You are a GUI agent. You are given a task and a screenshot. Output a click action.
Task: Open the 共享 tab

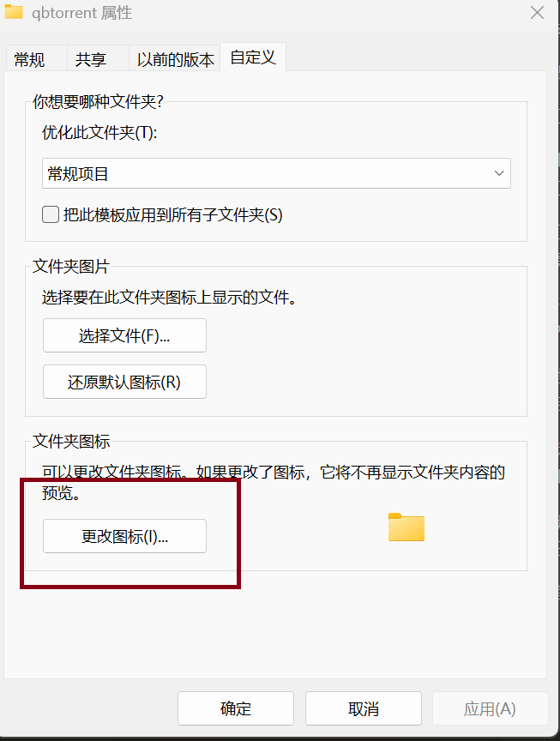pos(91,59)
